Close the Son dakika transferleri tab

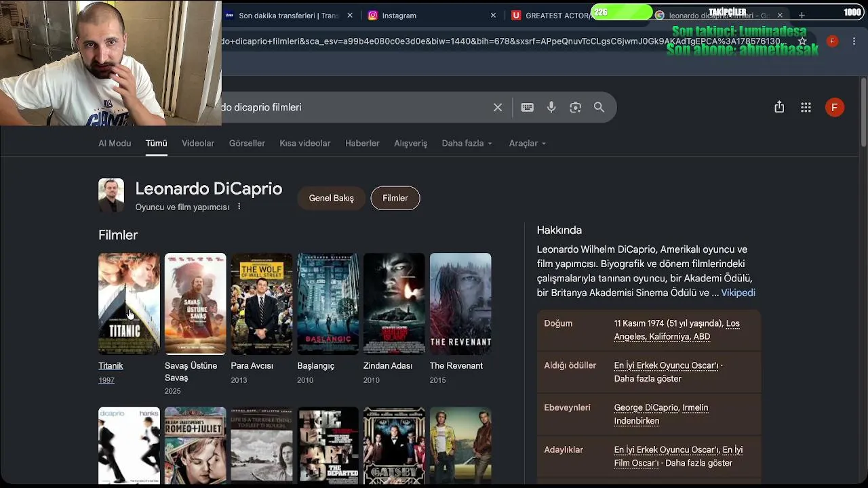click(x=351, y=15)
